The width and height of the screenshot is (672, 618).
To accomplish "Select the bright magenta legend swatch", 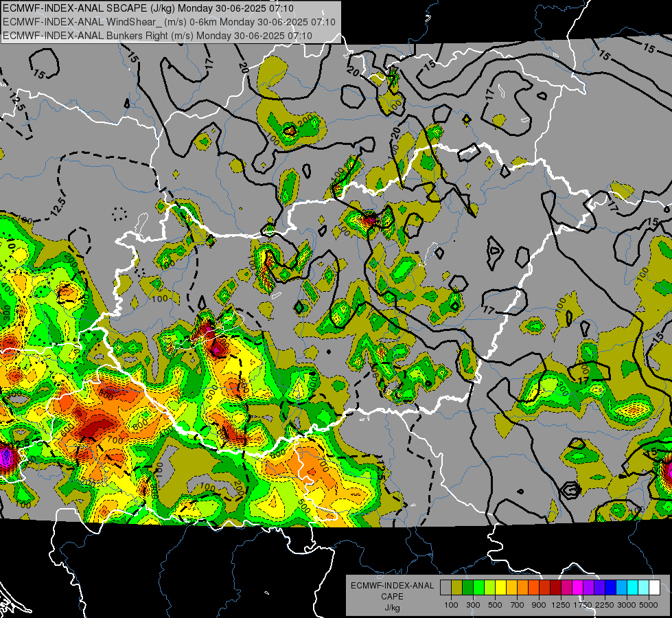I will click(578, 588).
